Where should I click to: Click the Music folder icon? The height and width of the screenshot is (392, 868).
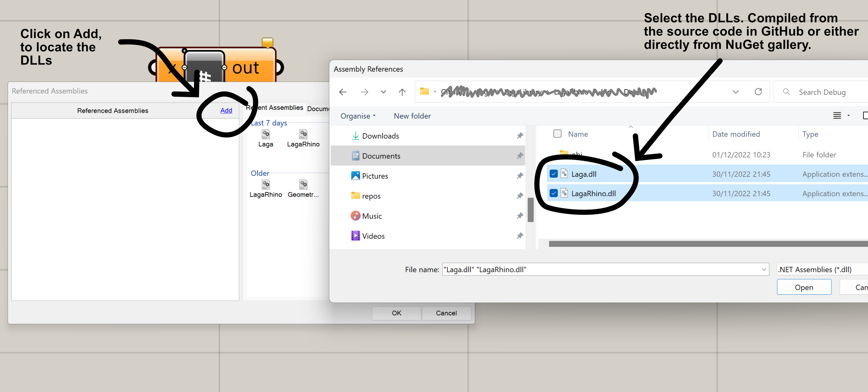point(355,216)
